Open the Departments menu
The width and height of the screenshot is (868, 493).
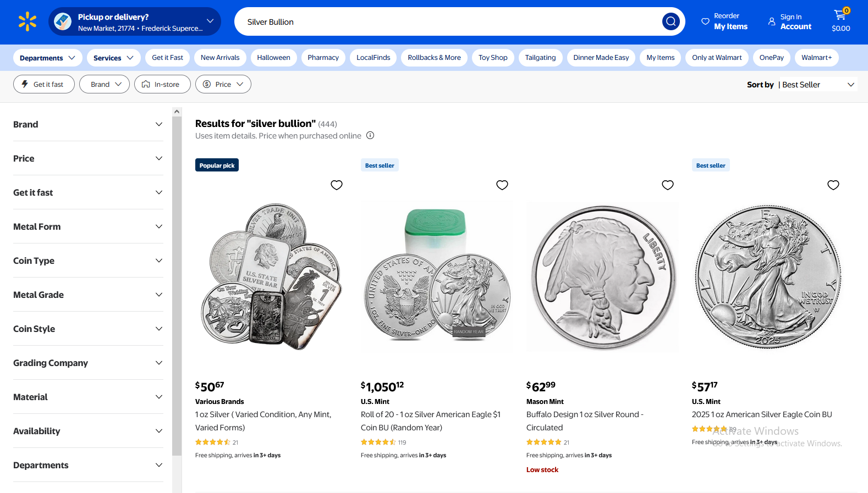click(x=47, y=57)
